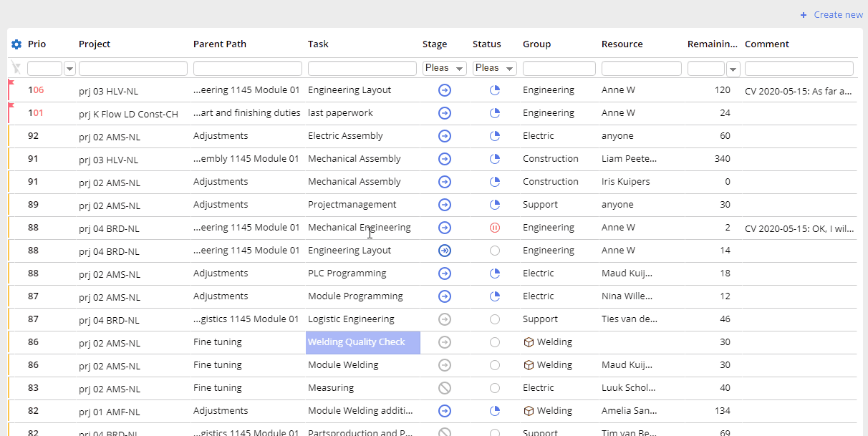Image resolution: width=868 pixels, height=436 pixels.
Task: Click the Prio filter input box
Action: pyautogui.click(x=45, y=69)
